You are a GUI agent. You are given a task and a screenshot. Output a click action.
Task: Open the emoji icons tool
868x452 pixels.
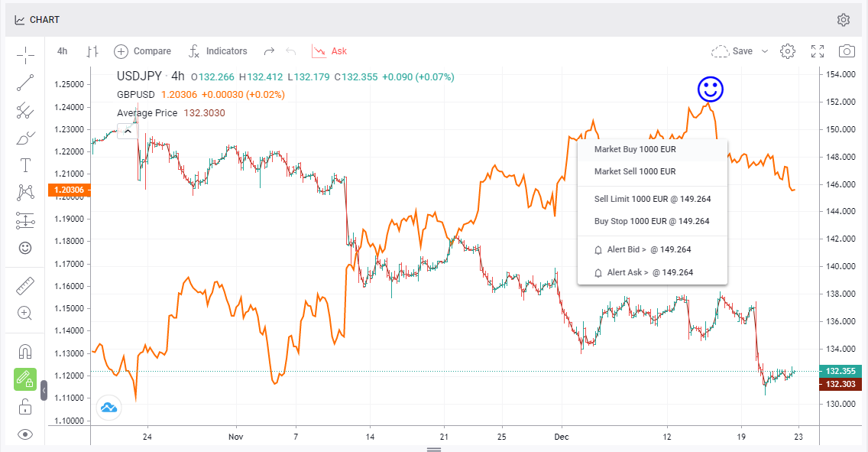(25, 248)
